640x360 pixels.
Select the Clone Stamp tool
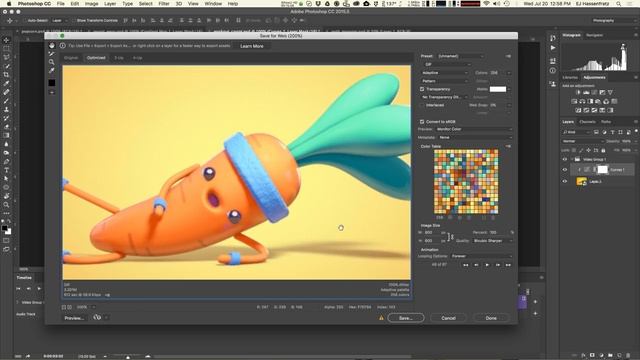tap(7, 109)
